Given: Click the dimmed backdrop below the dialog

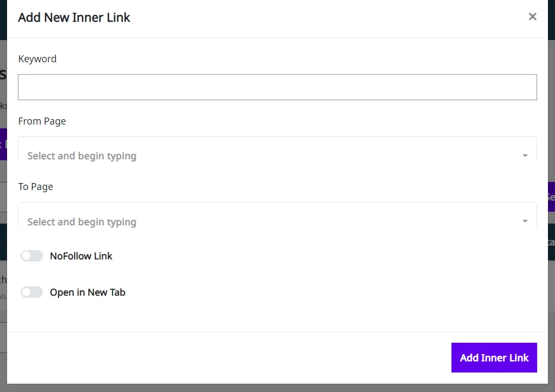Looking at the screenshot, I should [277, 388].
